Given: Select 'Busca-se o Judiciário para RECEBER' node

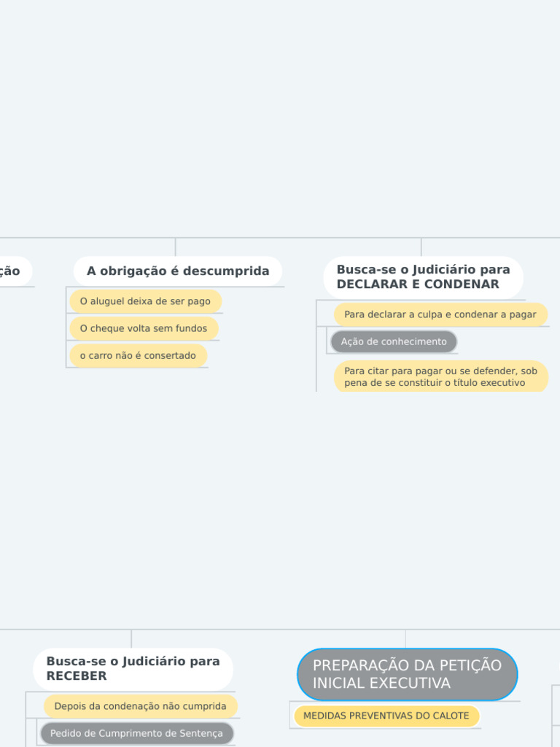Looking at the screenshot, I should click(x=133, y=669).
